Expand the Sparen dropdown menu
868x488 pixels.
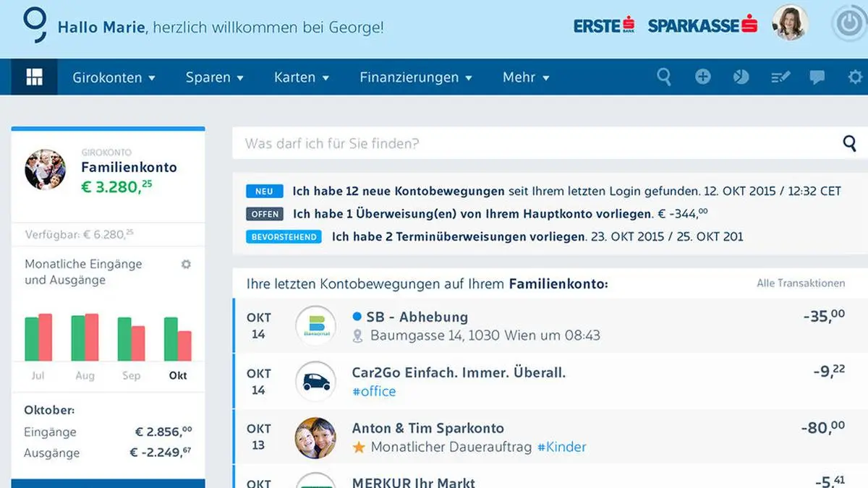(x=214, y=77)
